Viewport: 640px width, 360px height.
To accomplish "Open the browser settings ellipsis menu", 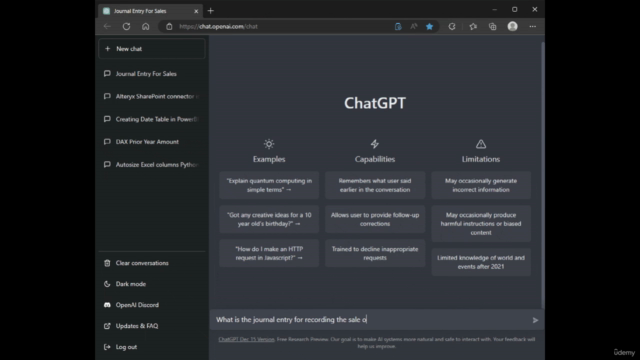I will click(x=533, y=27).
